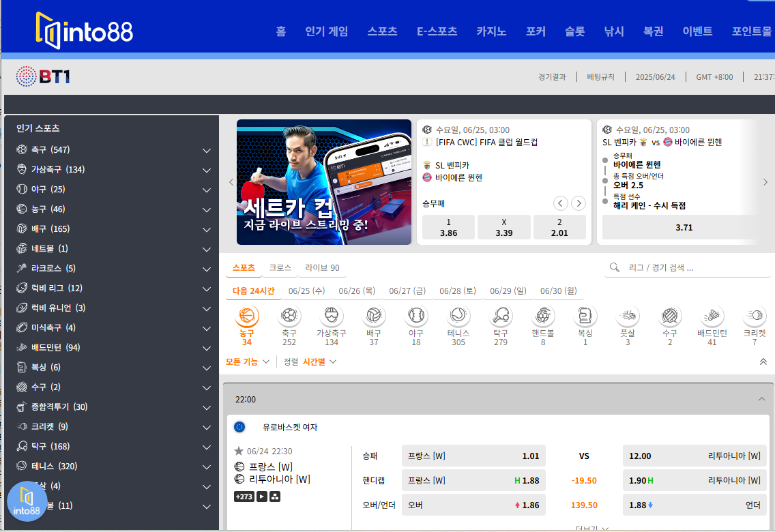Select the 06/25 (수) date tab

pos(306,291)
